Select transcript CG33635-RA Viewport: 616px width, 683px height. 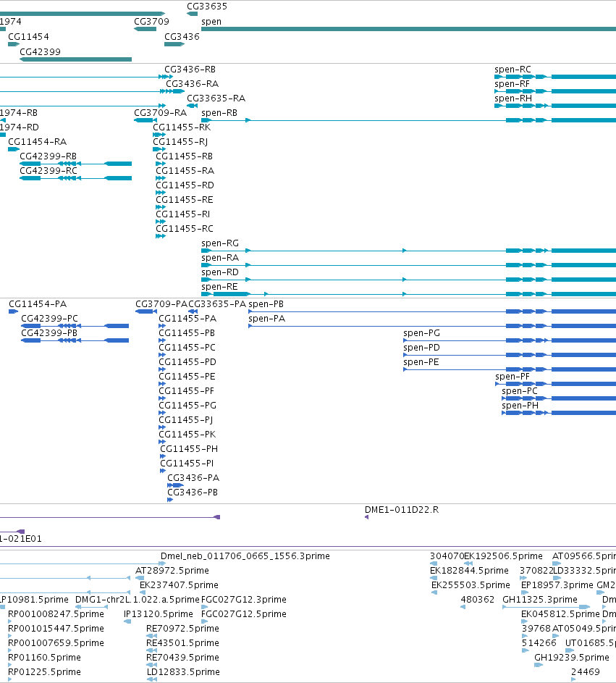(x=193, y=106)
